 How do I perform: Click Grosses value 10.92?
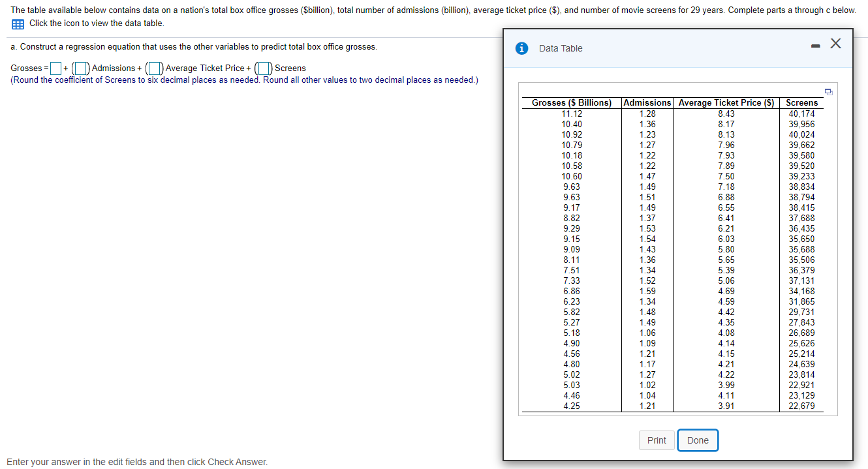click(572, 134)
